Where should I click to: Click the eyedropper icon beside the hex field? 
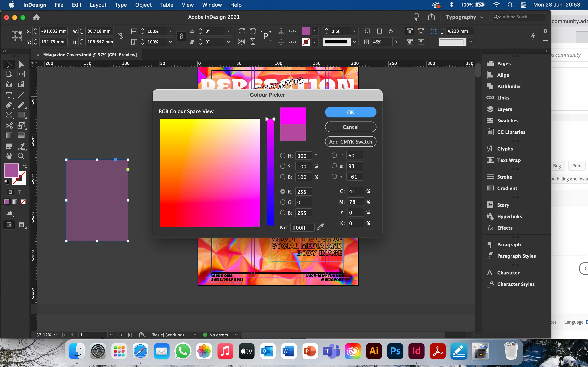click(x=321, y=227)
